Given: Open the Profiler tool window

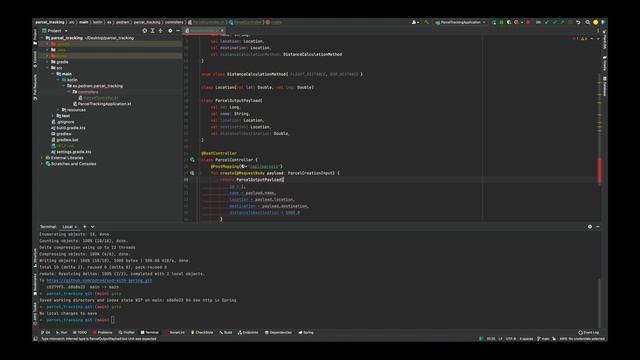Looking at the screenshot, I should click(x=127, y=333).
